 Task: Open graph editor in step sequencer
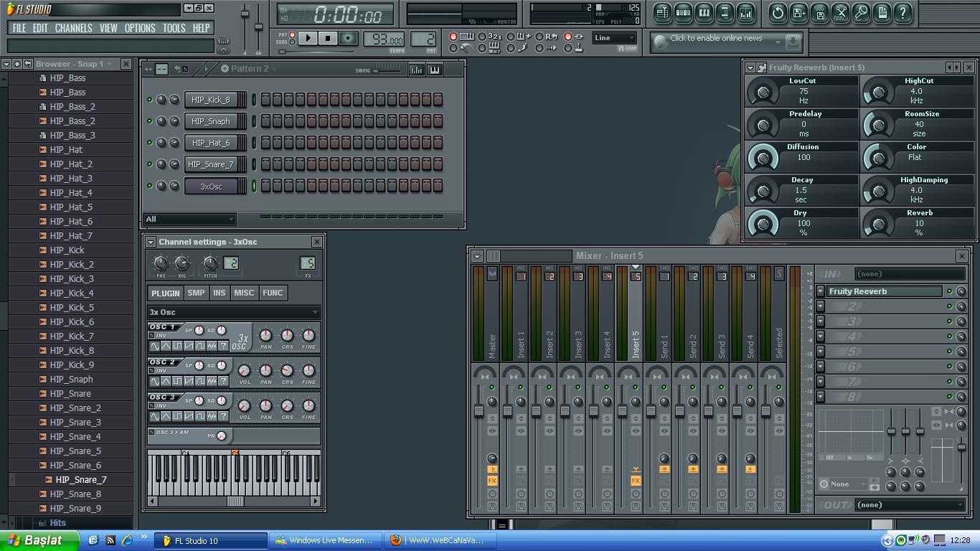(x=416, y=70)
